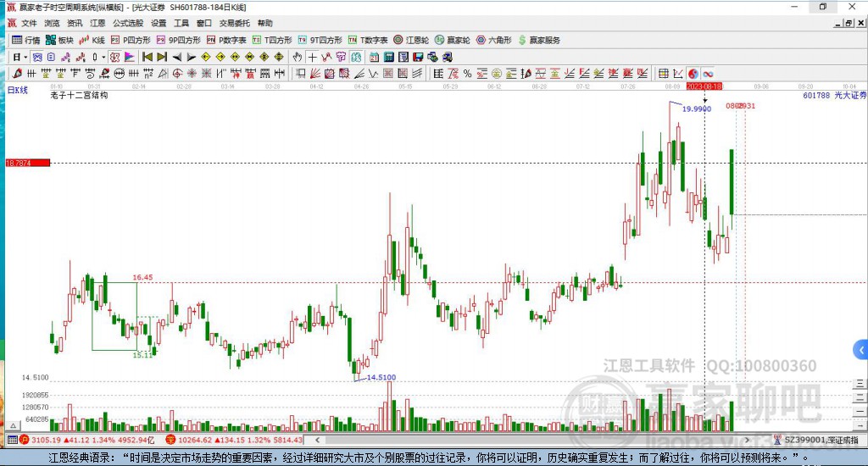Viewport: 868px width, 466px height.
Task: Click the 18.7874 red price tag
Action: [x=28, y=163]
